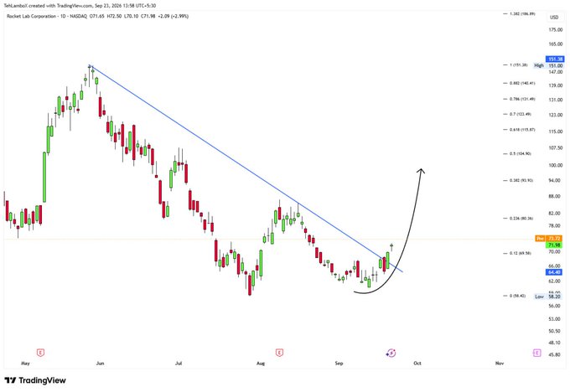570x392 pixels.
Task: Select the 0.618 (115.87) Fibonacci level label
Action: click(x=522, y=129)
